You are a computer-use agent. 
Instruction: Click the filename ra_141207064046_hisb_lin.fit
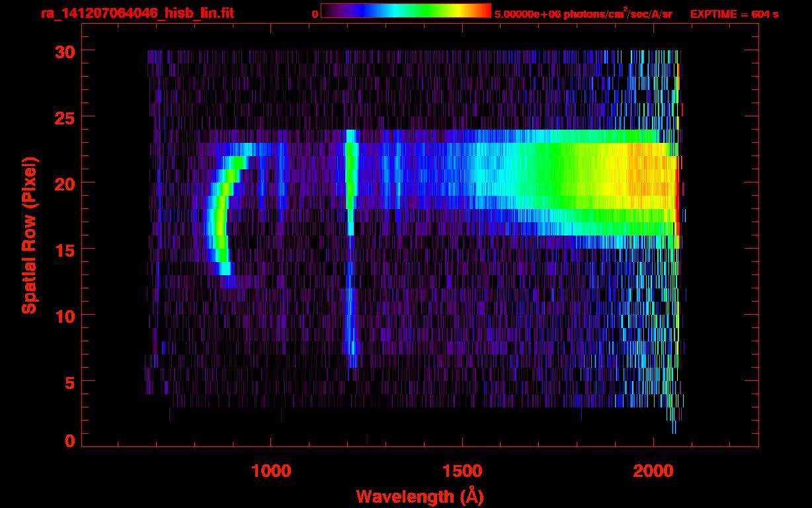coord(137,13)
